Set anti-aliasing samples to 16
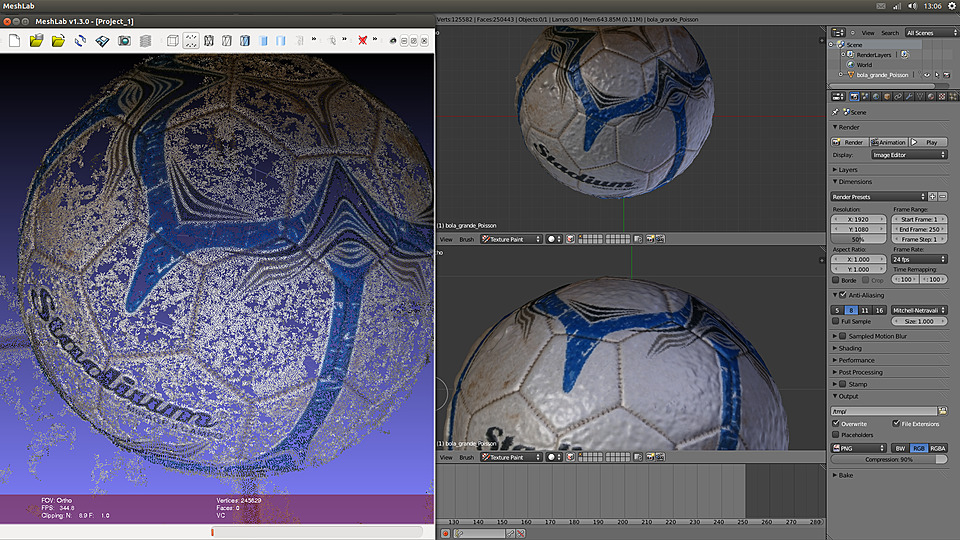 (879, 310)
